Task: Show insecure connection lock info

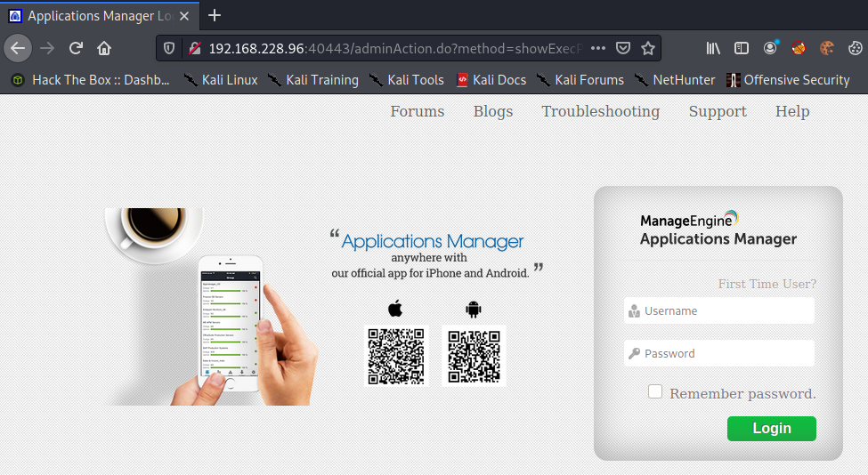Action: (194, 49)
